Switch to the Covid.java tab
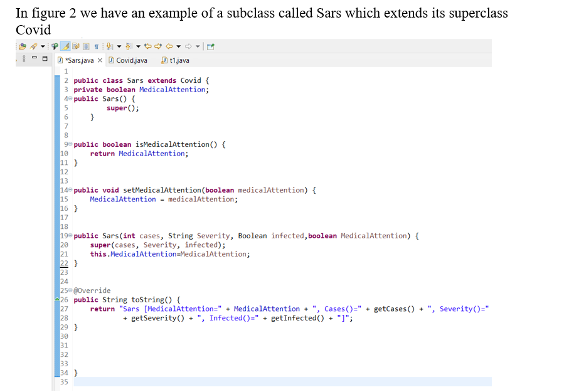The image size is (569, 392). pos(132,61)
